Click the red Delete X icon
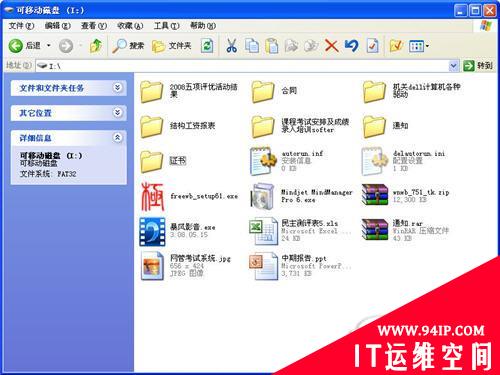Viewport: 500px width, 375px height. point(331,46)
